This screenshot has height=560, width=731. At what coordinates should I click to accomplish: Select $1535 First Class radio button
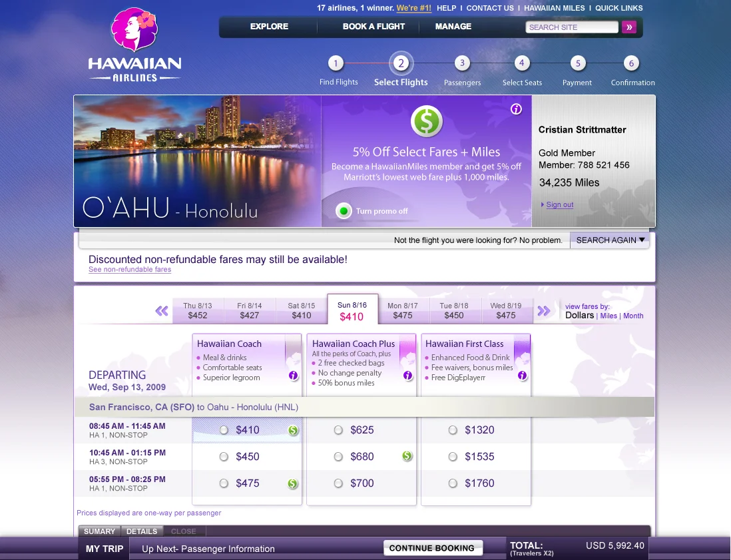click(x=453, y=457)
